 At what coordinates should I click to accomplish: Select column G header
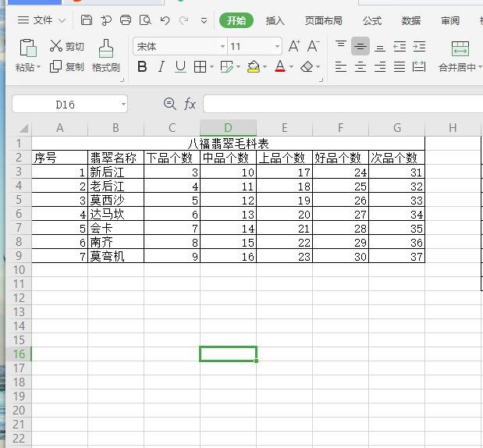coord(396,127)
